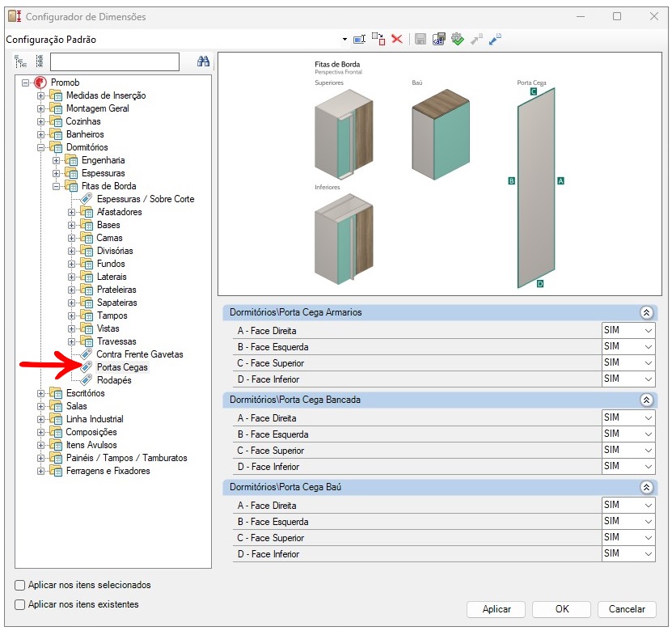672x631 pixels.
Task: Check 'Aplicar nos itens existentes' option
Action: 20,604
